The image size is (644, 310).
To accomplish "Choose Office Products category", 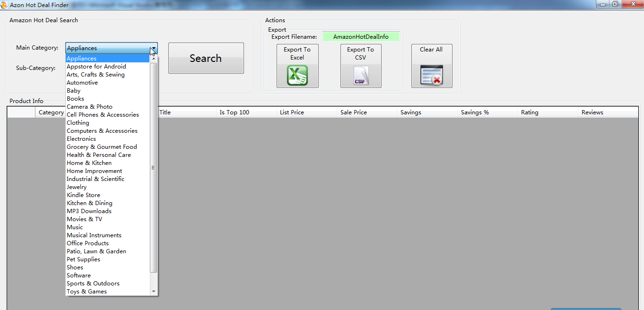I will coord(107,243).
